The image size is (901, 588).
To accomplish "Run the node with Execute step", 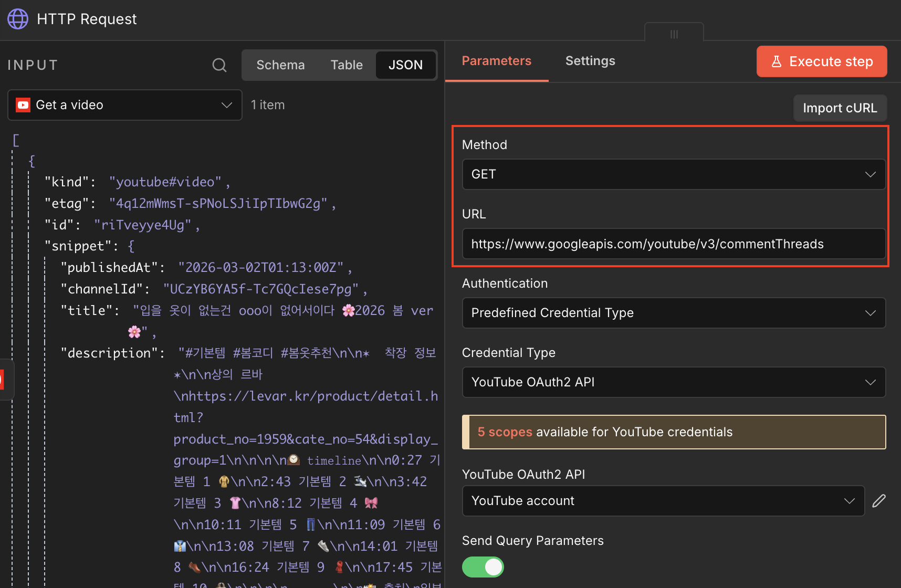I will [x=822, y=61].
